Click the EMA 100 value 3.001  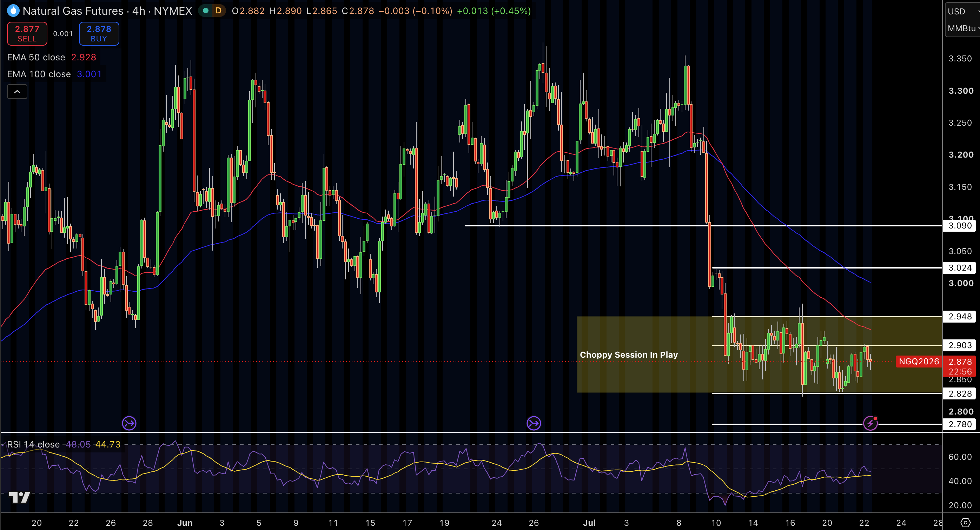point(89,74)
